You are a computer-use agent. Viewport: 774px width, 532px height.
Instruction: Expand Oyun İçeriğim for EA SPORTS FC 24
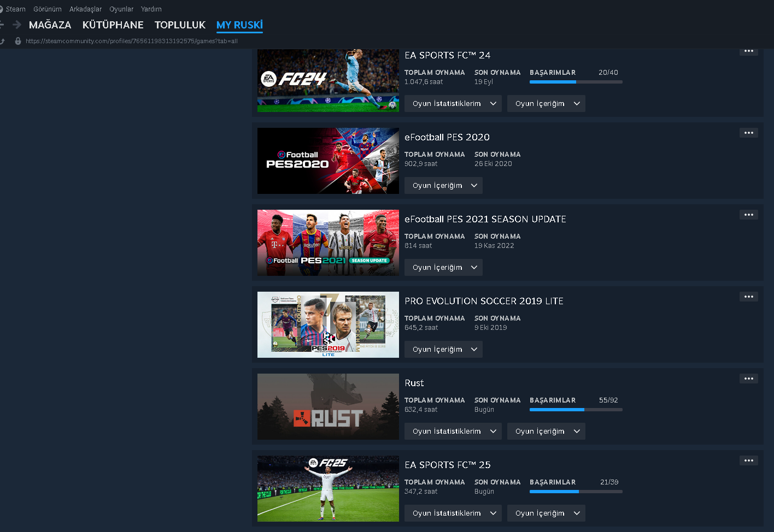click(x=546, y=104)
